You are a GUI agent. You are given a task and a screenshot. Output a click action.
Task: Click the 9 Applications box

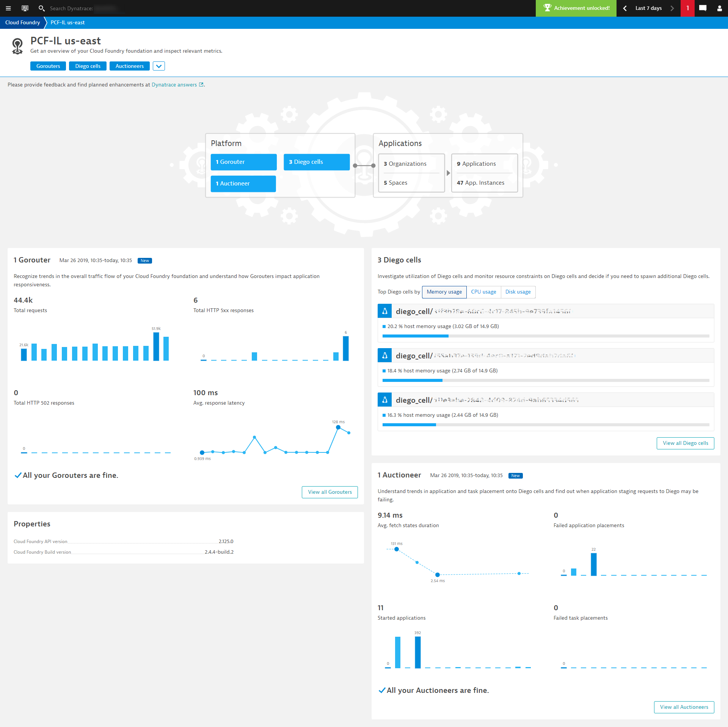(x=485, y=164)
